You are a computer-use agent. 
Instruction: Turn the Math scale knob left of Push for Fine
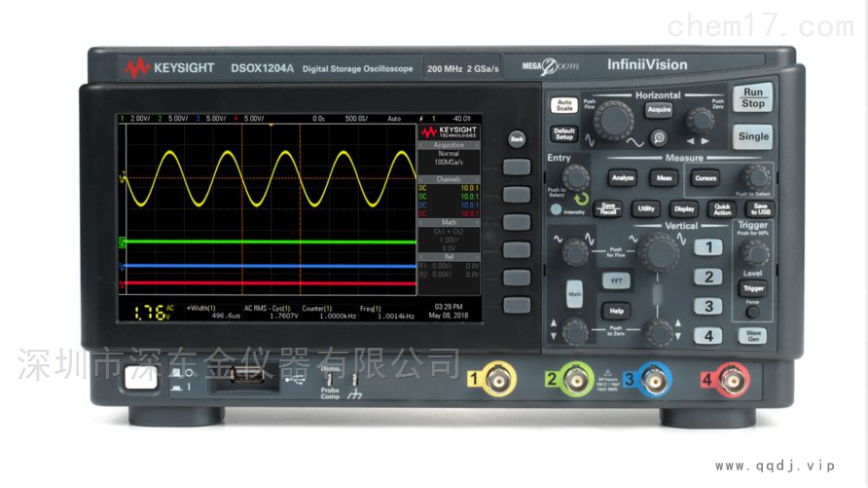pyautogui.click(x=575, y=252)
